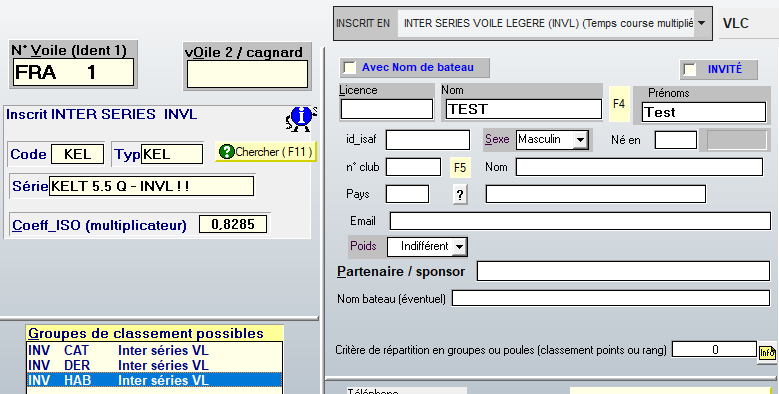Click the Email input field
This screenshot has width=779, height=394.
pos(580,221)
